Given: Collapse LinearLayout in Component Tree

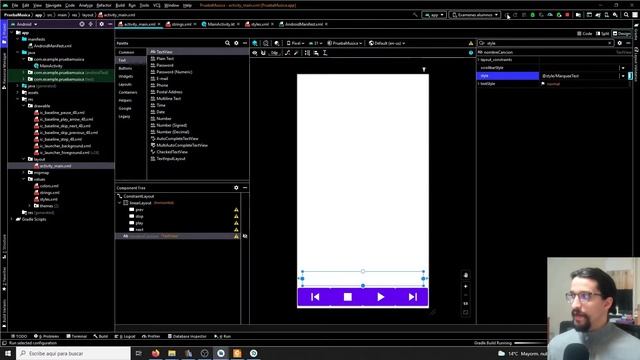Looking at the screenshot, I should coord(120,203).
